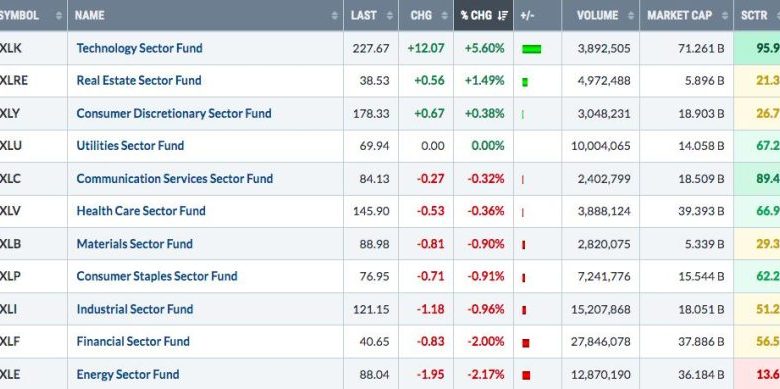
Task: Open Real Estate Sector Fund link
Action: click(x=139, y=81)
